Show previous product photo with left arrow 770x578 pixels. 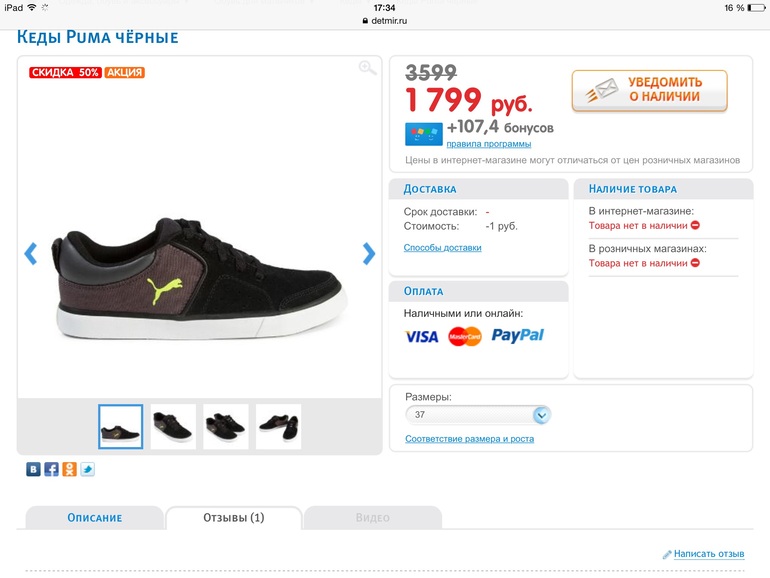tap(30, 254)
